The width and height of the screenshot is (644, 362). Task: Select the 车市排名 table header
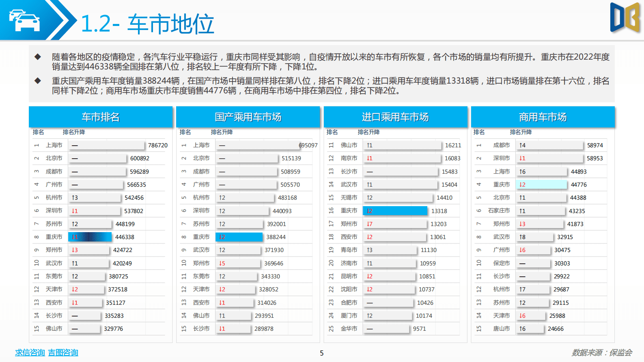pyautogui.click(x=101, y=117)
